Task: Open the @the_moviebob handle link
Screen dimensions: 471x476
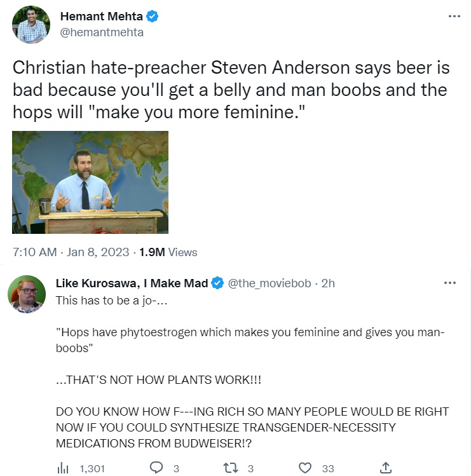Action: point(270,283)
